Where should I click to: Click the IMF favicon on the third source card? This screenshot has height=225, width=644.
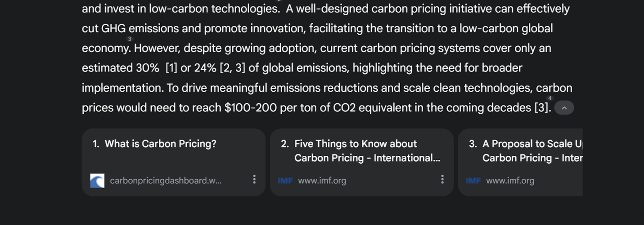click(473, 180)
